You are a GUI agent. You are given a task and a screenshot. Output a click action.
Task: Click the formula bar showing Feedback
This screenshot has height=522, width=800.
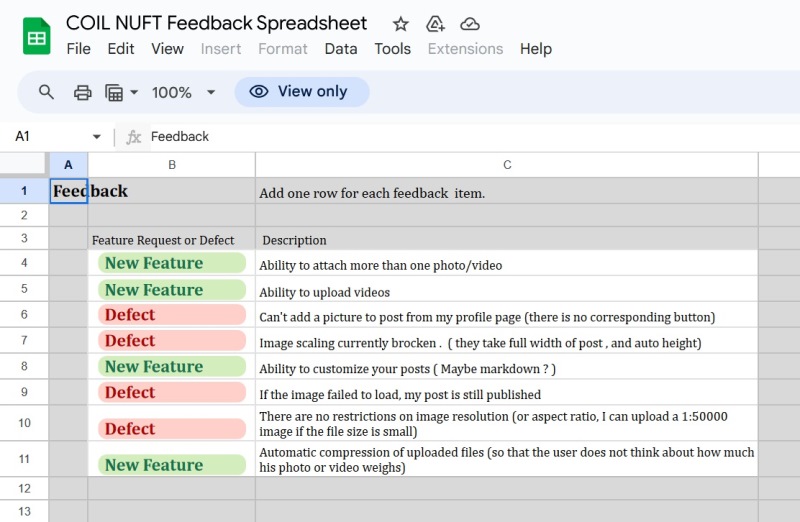coord(450,137)
